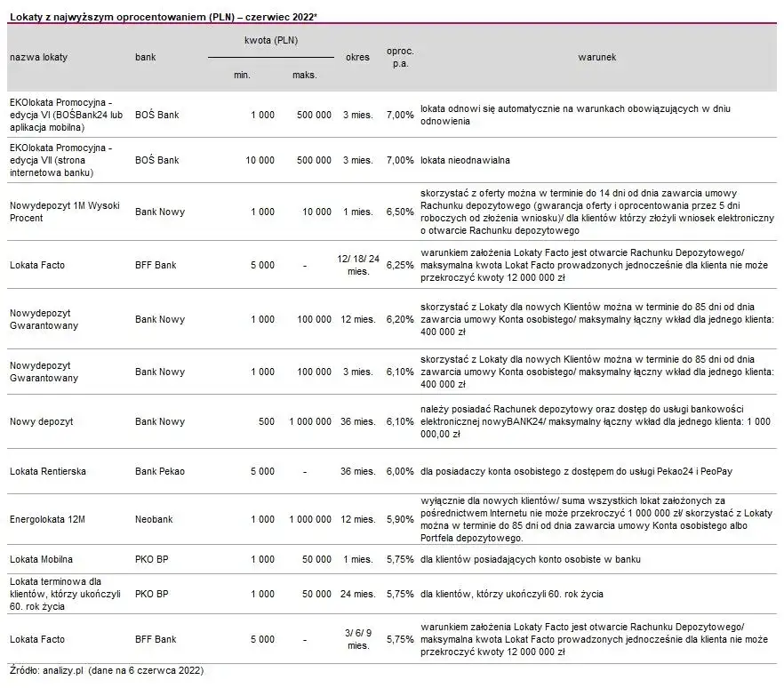Select the "okres" column header

click(357, 57)
